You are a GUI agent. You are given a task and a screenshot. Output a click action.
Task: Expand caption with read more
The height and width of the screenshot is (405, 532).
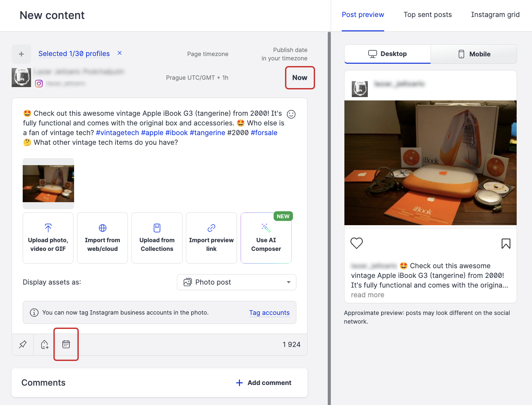tap(367, 295)
